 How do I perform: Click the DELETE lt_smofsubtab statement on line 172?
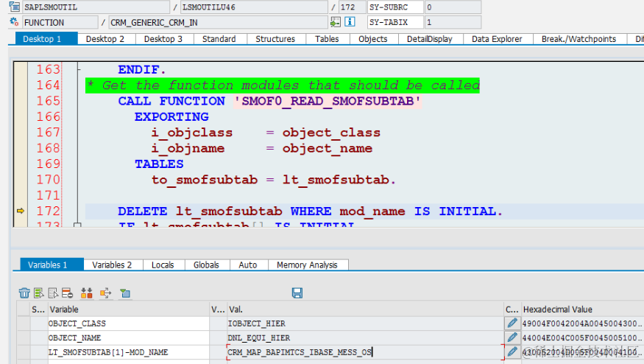310,211
